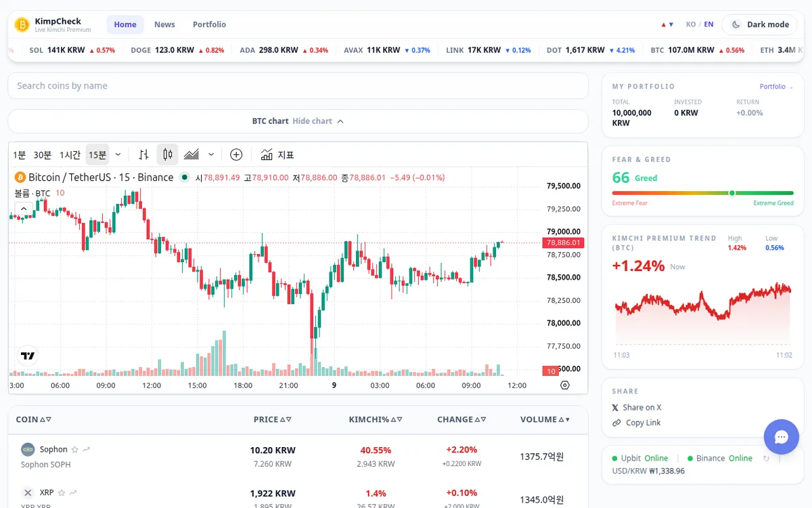Viewport: 812px width, 508px height.
Task: Click the compare/add symbol plus icon
Action: click(236, 154)
